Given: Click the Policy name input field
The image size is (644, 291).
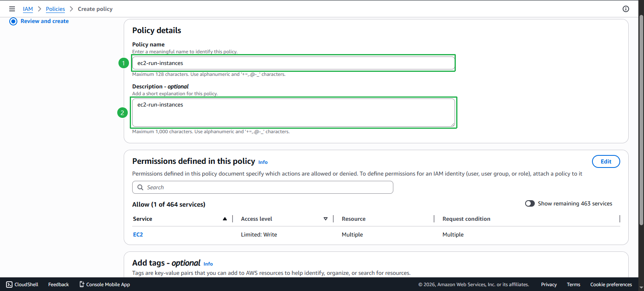Looking at the screenshot, I should (x=293, y=63).
